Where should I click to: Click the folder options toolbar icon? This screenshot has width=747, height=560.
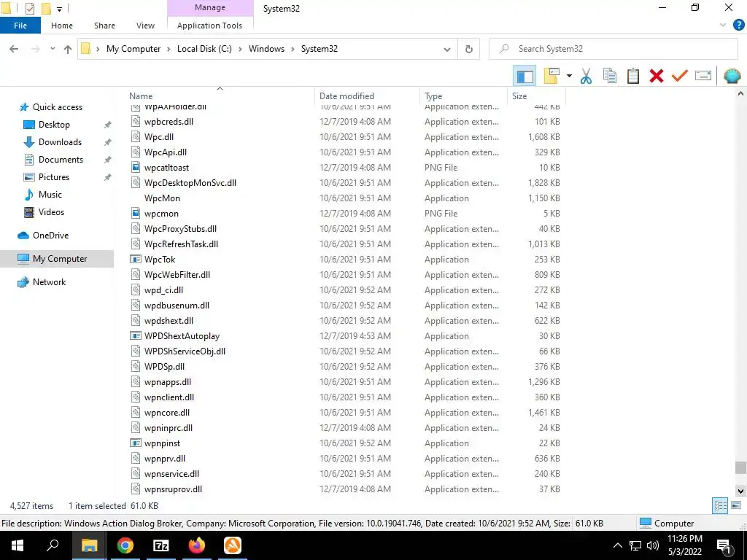pos(551,76)
